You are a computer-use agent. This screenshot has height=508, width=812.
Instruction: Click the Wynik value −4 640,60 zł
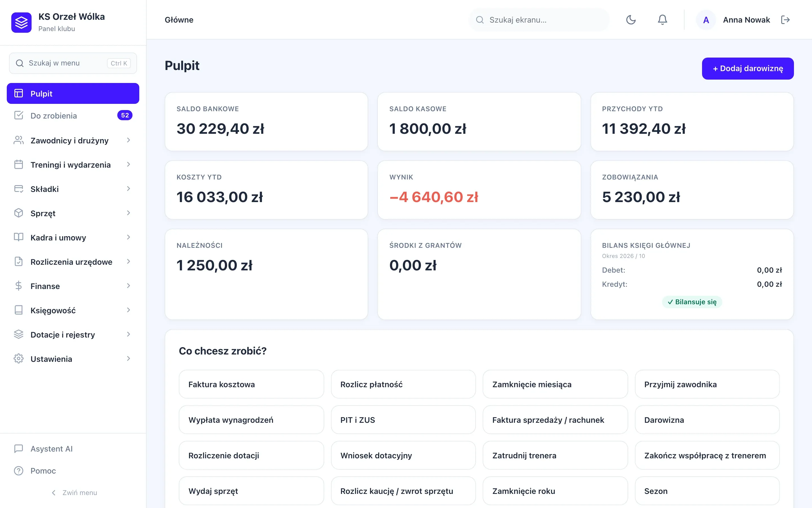[x=434, y=197]
